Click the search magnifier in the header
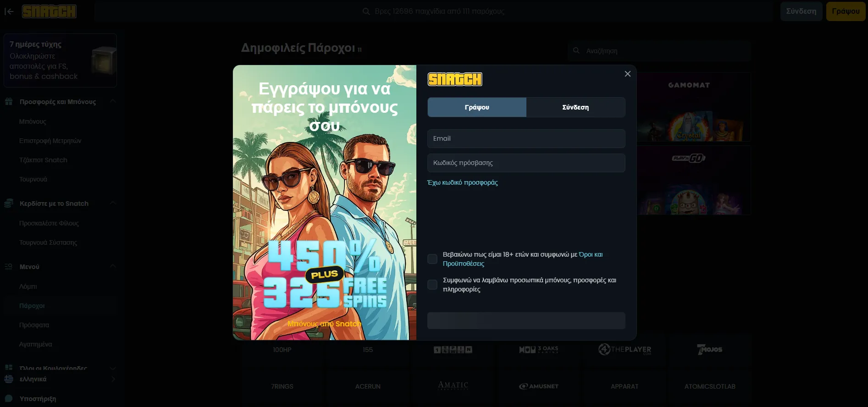868x407 pixels. [366, 11]
